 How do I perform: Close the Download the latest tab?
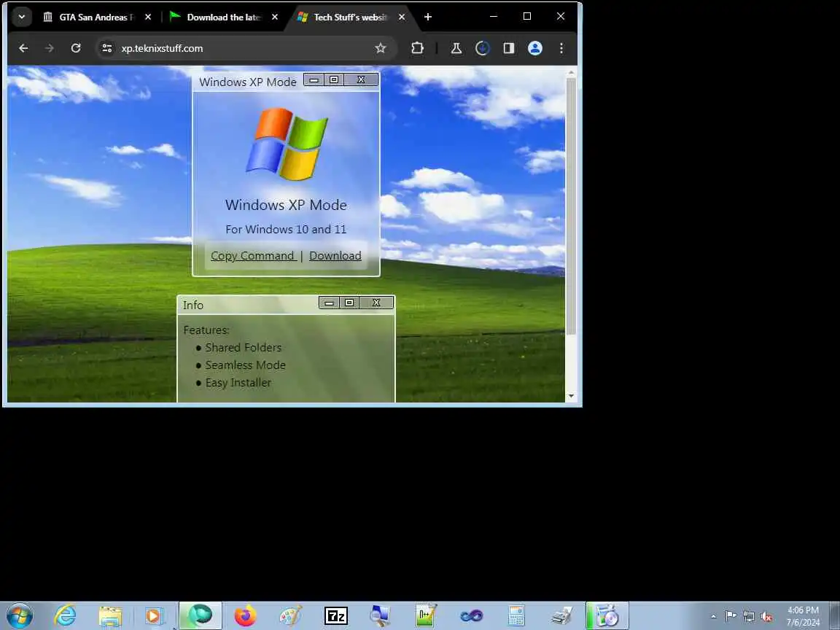(274, 17)
